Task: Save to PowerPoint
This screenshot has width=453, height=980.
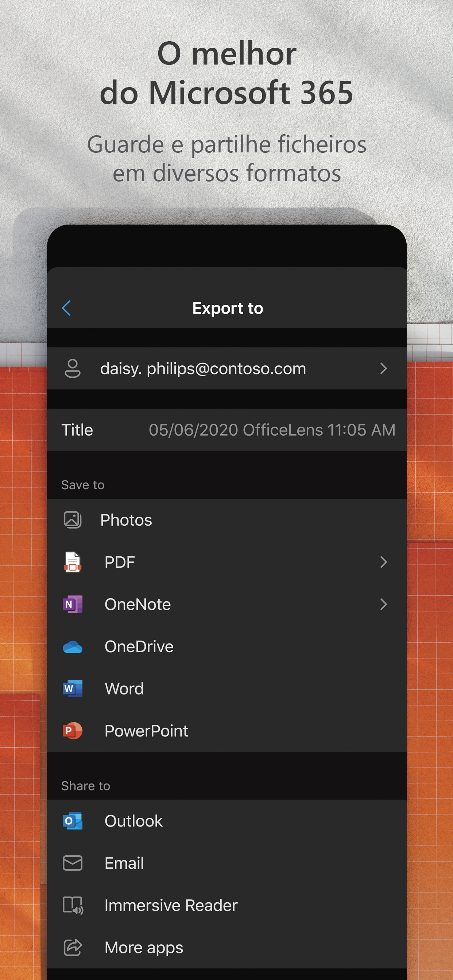Action: tap(226, 730)
